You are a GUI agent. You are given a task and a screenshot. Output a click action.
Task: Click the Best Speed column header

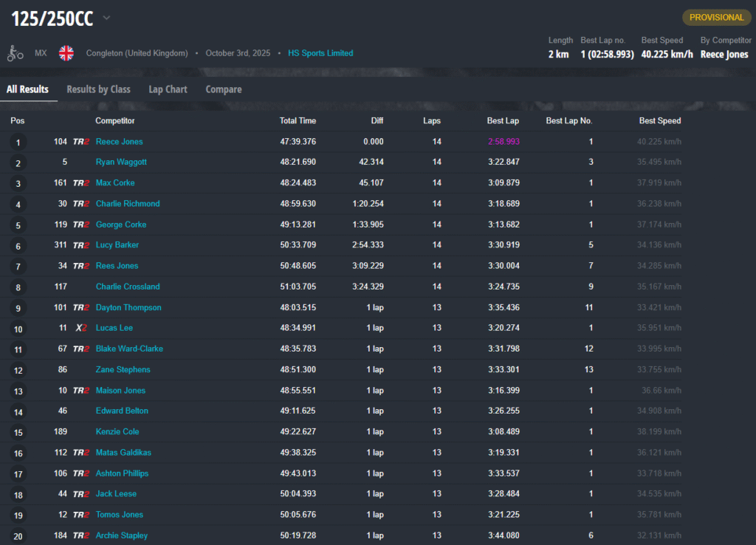[659, 121]
